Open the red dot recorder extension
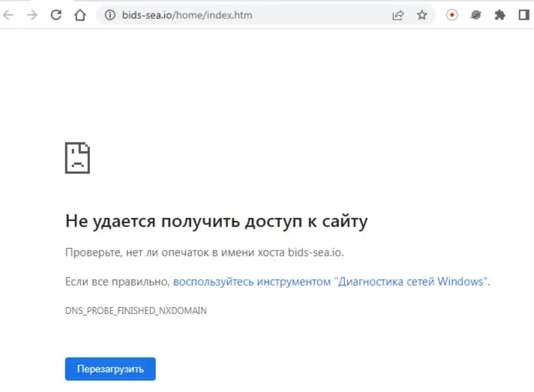Viewport: 534px width, 392px height. [x=452, y=15]
